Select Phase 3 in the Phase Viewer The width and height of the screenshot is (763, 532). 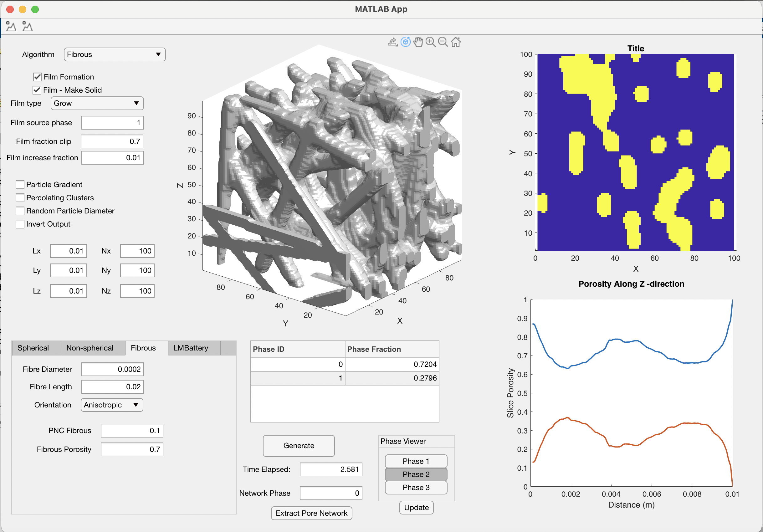coord(416,488)
